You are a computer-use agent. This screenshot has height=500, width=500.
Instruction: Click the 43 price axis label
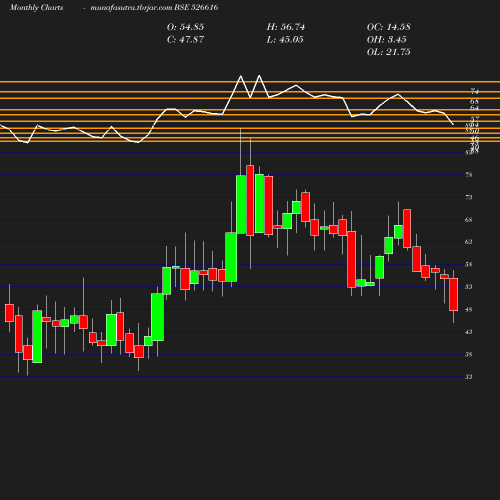tap(469, 332)
